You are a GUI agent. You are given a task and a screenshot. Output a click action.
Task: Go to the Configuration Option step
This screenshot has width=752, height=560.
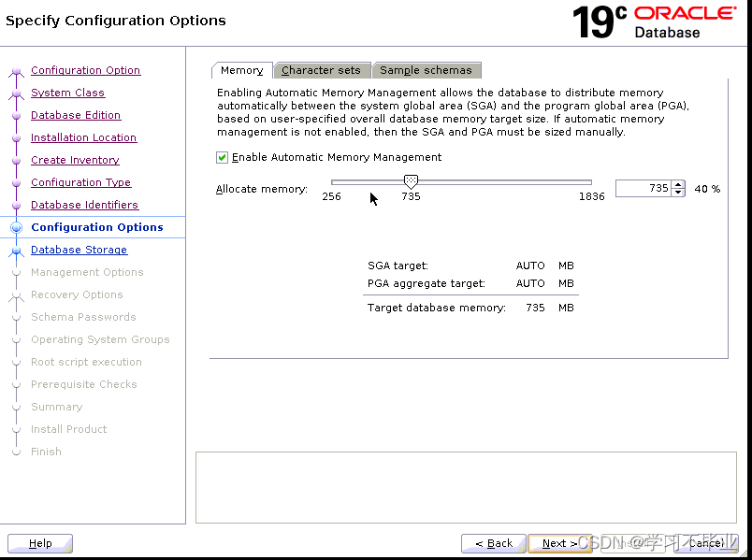(85, 69)
